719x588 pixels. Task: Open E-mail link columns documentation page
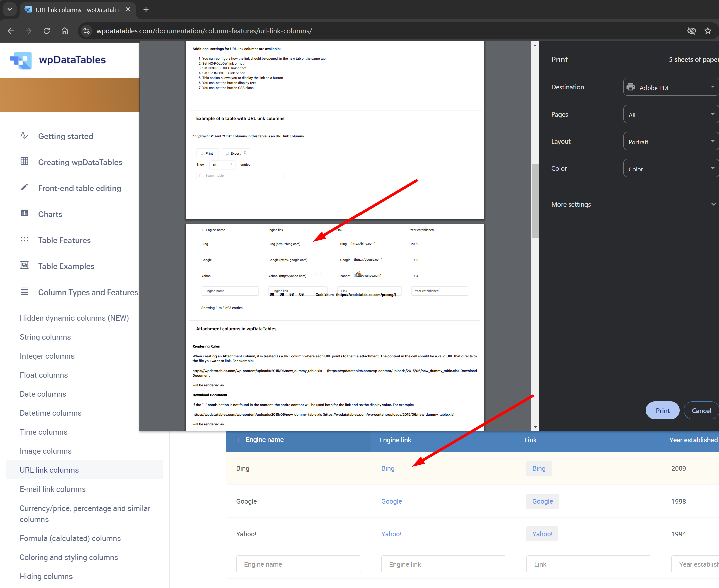click(52, 489)
